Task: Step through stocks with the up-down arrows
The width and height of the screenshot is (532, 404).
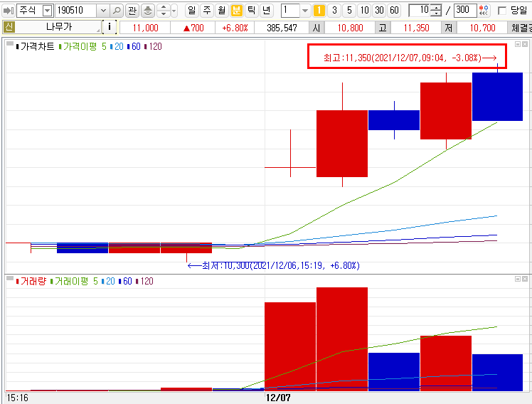Action: pyautogui.click(x=164, y=11)
